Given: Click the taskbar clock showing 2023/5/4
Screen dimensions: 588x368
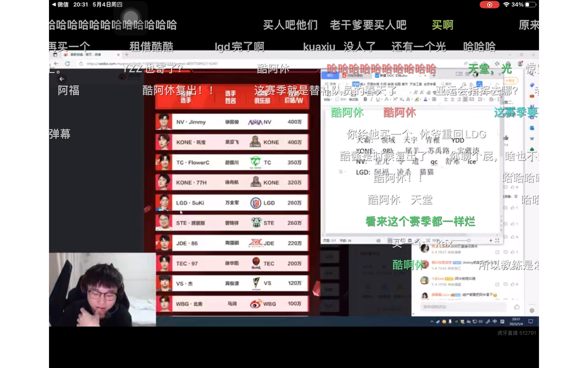Looking at the screenshot, I should (516, 321).
